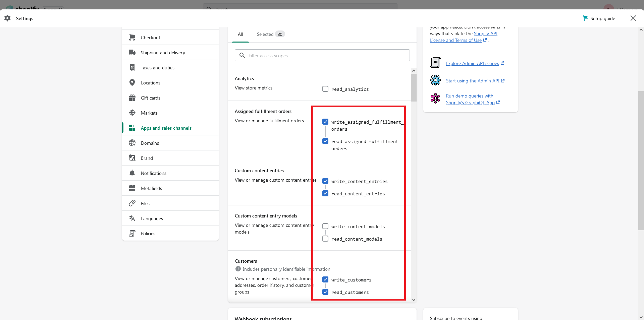Select the Notifications bell icon
The width and height of the screenshot is (644, 320).
[x=132, y=173]
